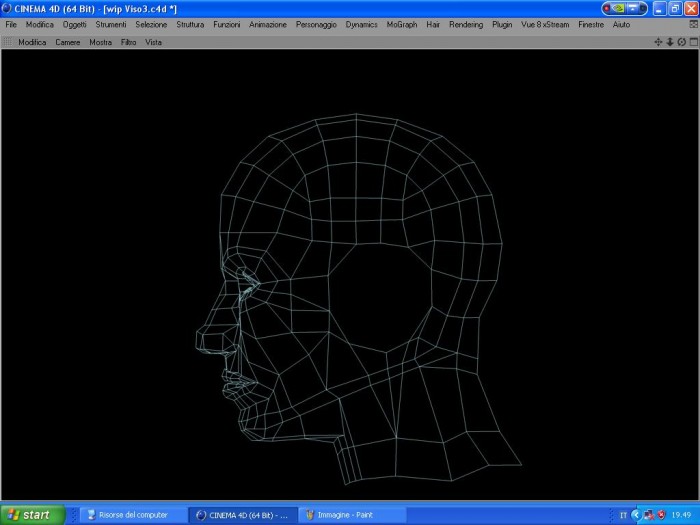Click the IT language indicator in tray

click(623, 515)
